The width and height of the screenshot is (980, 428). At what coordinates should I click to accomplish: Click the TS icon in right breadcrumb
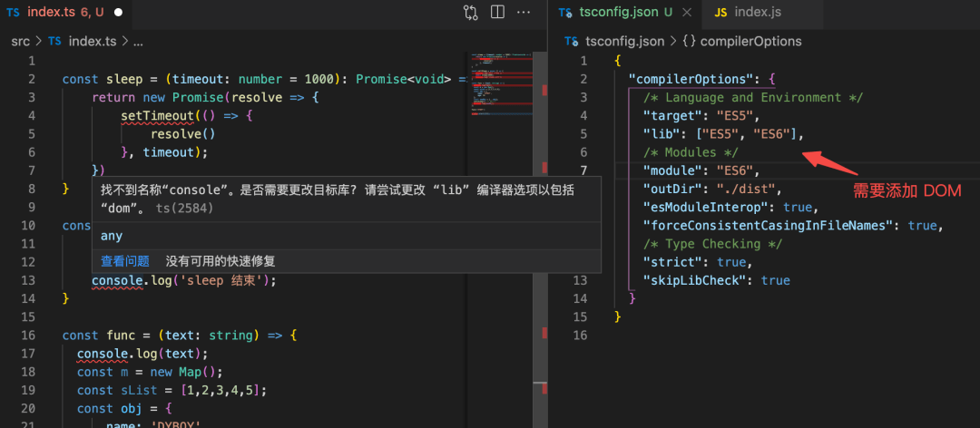[572, 42]
